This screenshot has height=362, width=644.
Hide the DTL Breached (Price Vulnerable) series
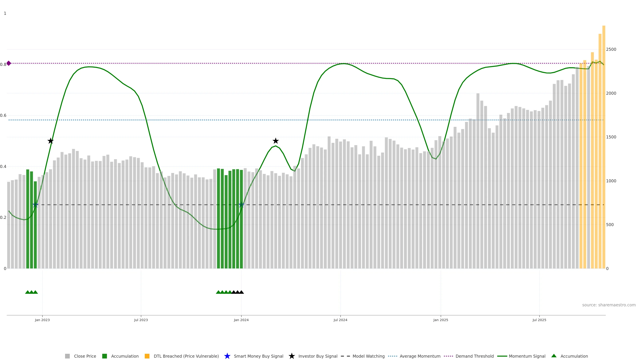186,356
